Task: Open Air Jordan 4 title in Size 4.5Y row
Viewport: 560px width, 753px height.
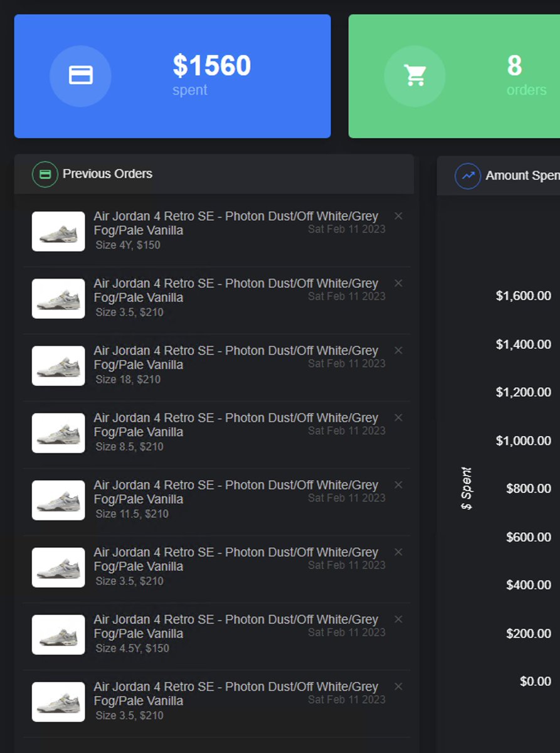Action: pos(236,626)
